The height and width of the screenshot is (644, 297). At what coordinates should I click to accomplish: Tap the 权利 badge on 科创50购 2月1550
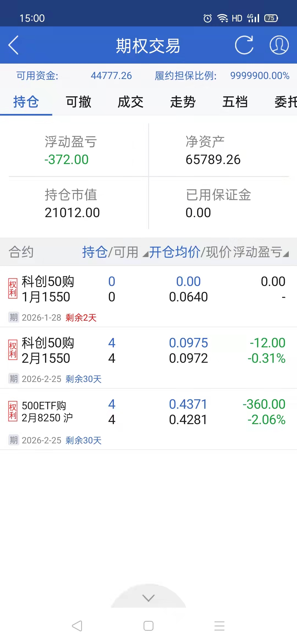click(x=13, y=350)
